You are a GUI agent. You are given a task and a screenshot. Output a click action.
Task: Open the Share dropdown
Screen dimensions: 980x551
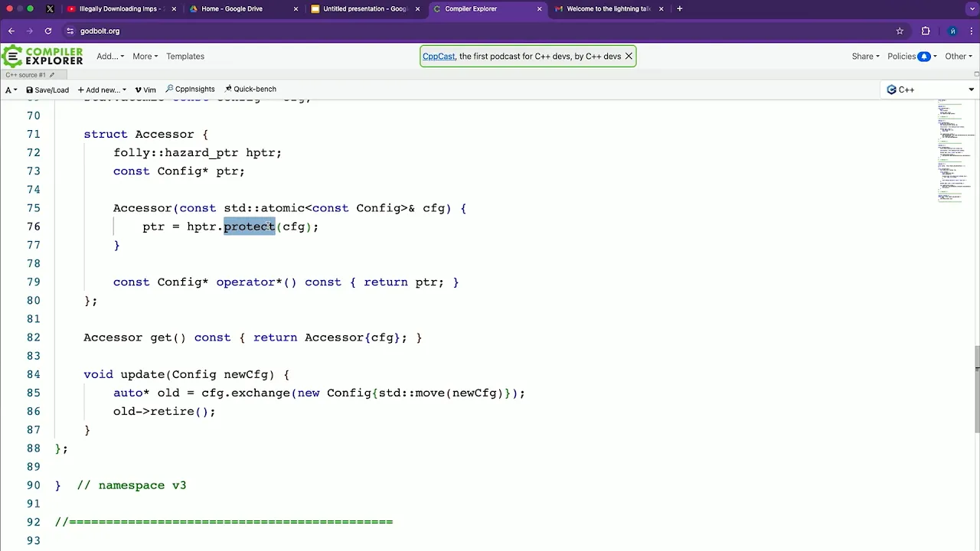865,56
